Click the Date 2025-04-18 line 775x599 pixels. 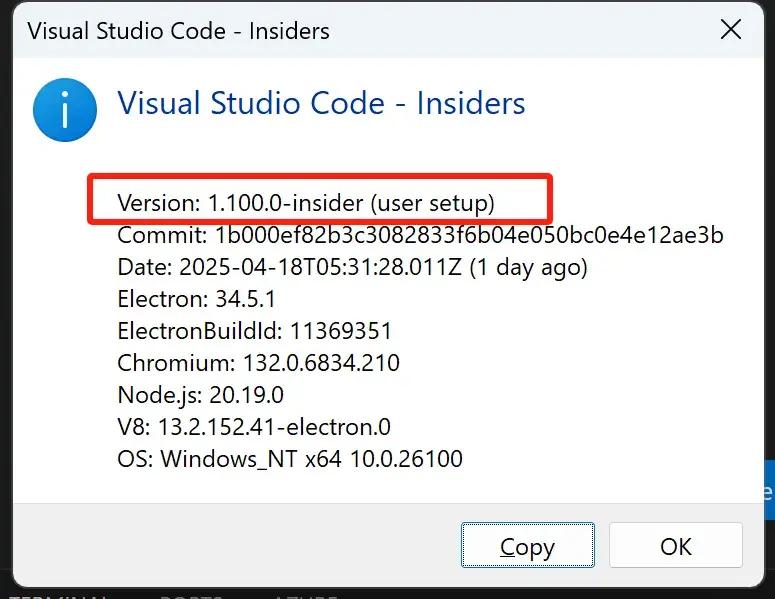(352, 267)
